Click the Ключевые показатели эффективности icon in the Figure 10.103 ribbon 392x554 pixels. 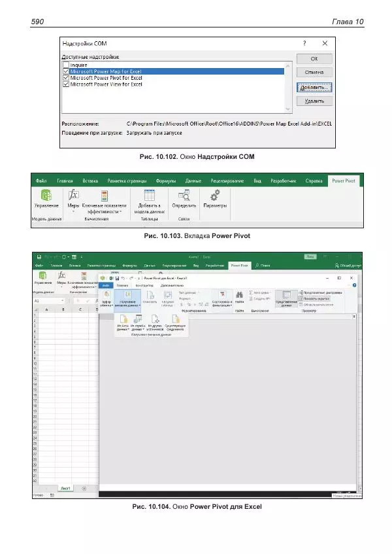pyautogui.click(x=104, y=196)
